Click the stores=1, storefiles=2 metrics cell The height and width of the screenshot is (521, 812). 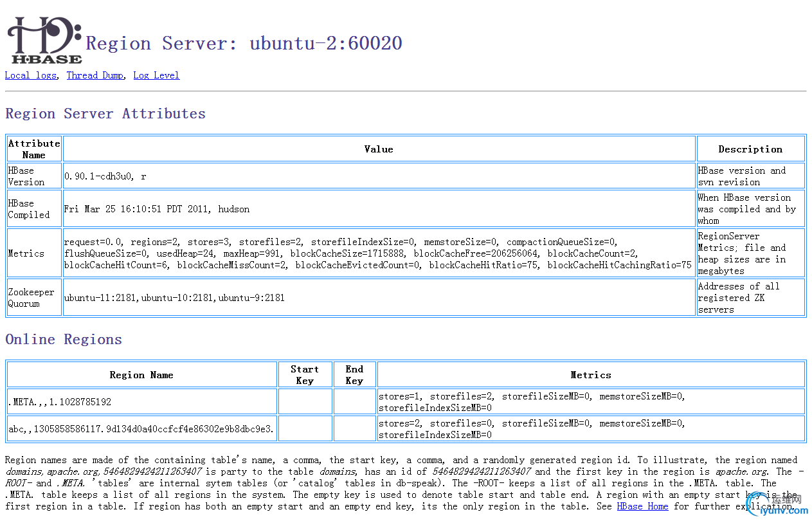pos(591,401)
